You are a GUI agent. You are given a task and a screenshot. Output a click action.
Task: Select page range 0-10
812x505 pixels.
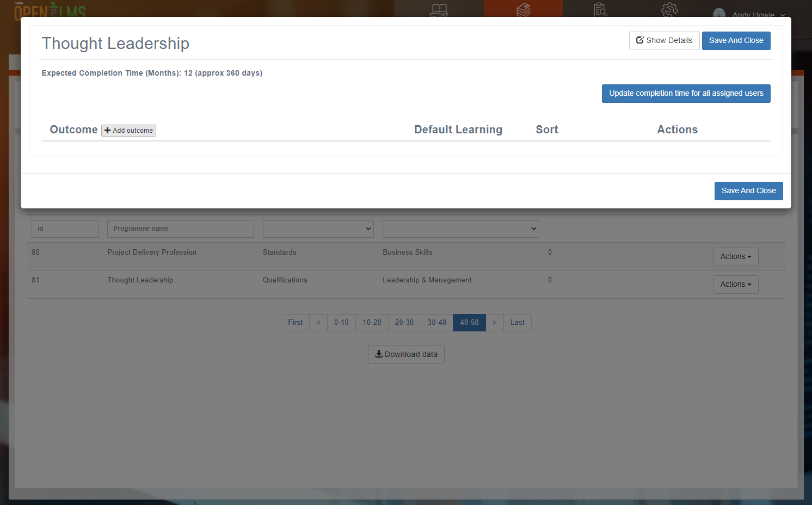coord(341,323)
